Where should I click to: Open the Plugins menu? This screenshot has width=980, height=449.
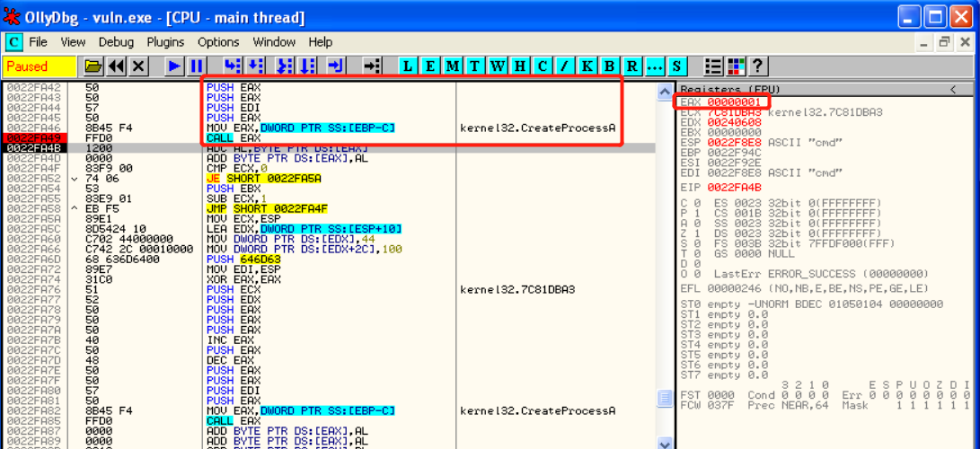165,42
